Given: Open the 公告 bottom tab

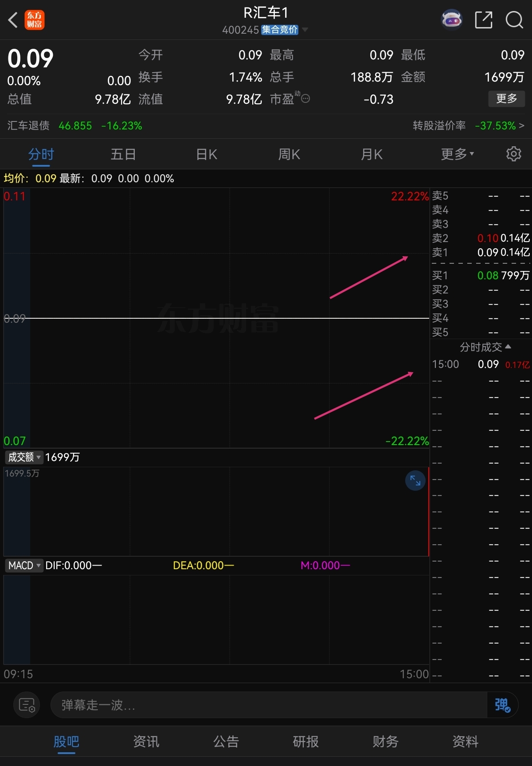Looking at the screenshot, I should (x=226, y=741).
